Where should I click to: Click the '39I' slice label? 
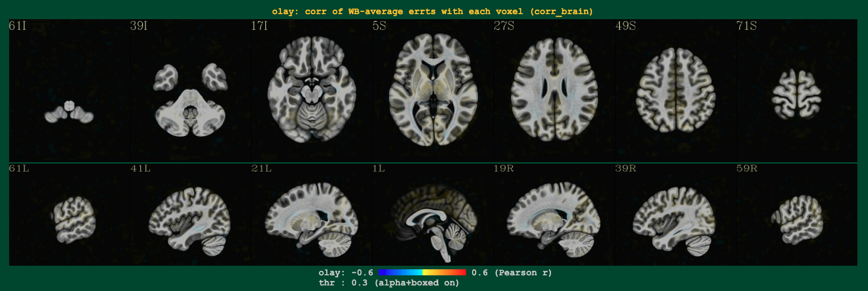[139, 26]
